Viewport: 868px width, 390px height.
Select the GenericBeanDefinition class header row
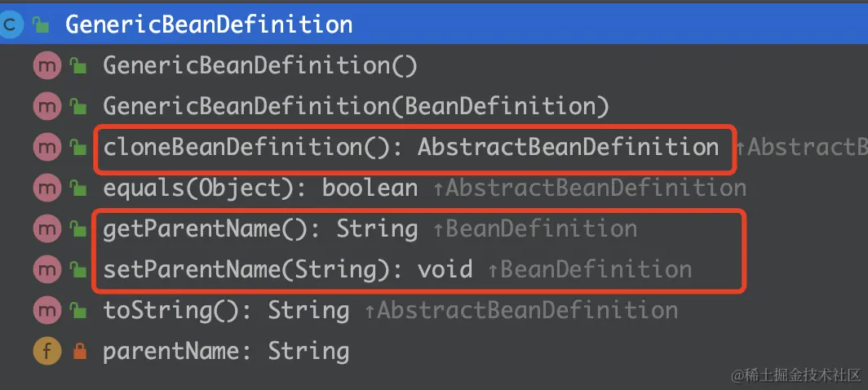(434, 24)
